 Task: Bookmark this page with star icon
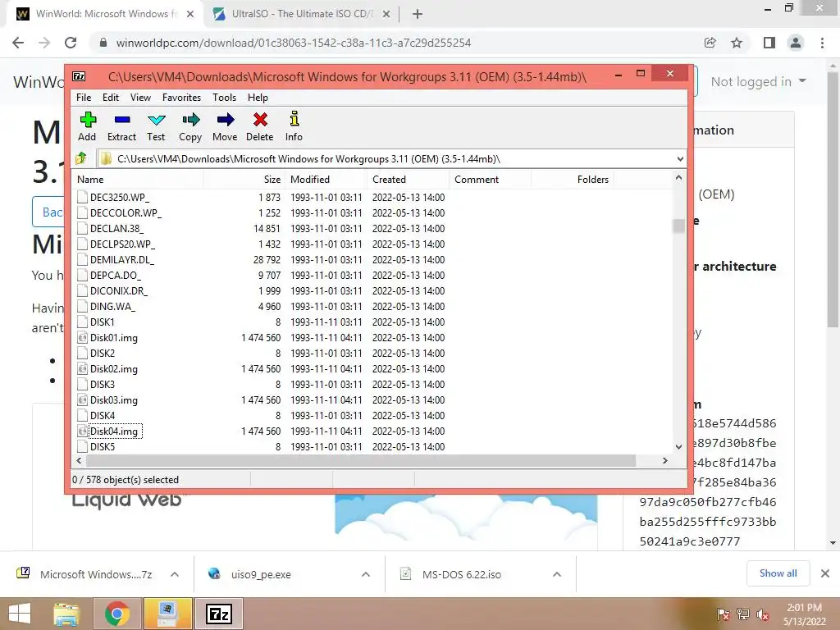tap(737, 43)
